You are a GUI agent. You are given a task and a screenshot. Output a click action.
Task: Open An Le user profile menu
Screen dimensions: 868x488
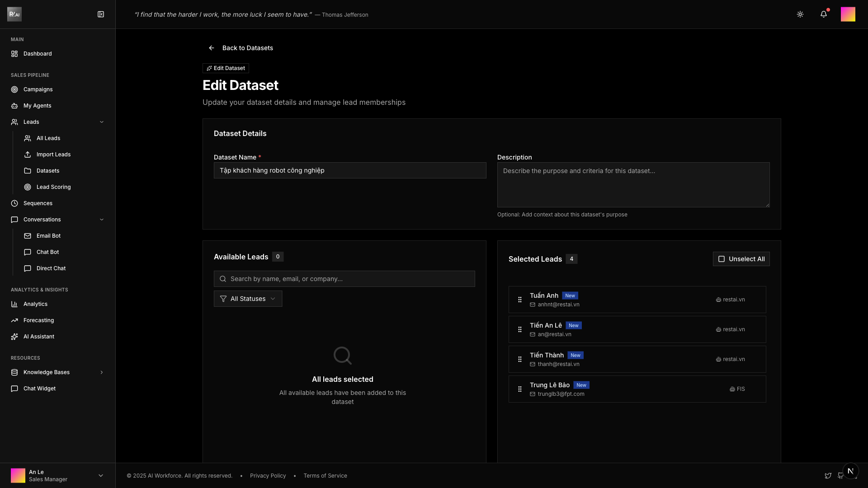57,475
